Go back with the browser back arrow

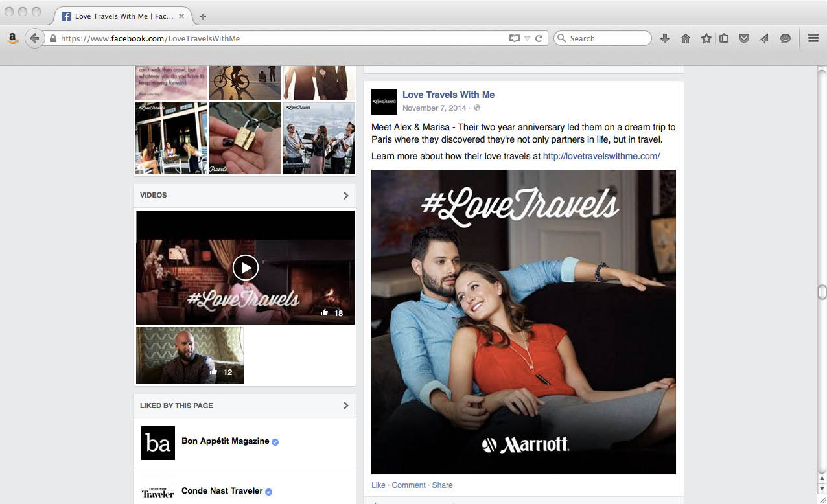coord(34,38)
